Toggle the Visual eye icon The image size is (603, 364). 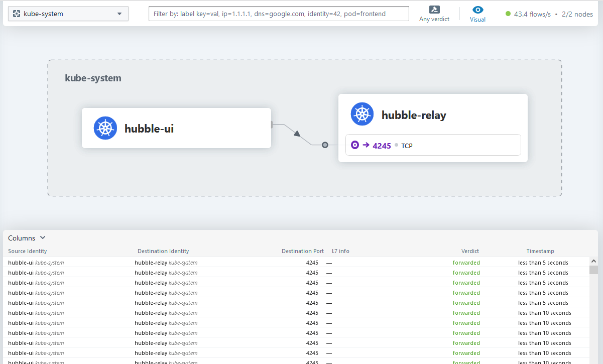478,10
